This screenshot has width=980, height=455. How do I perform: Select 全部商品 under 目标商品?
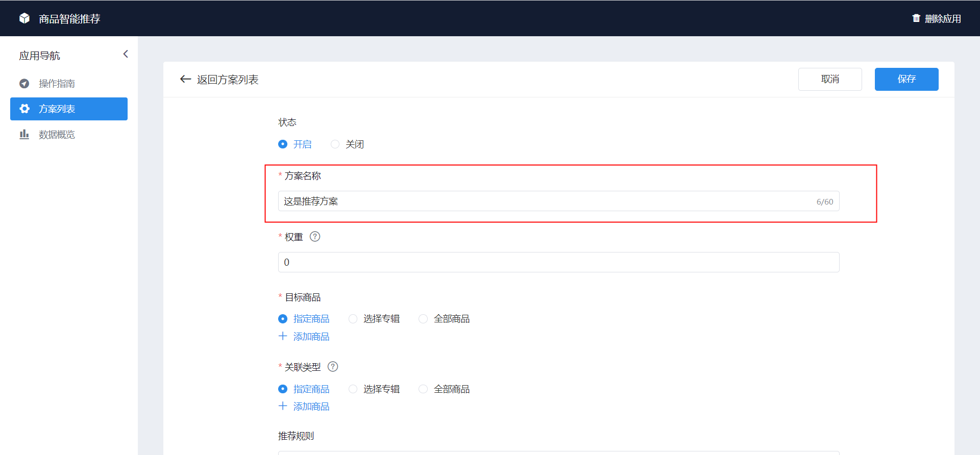pyautogui.click(x=423, y=319)
